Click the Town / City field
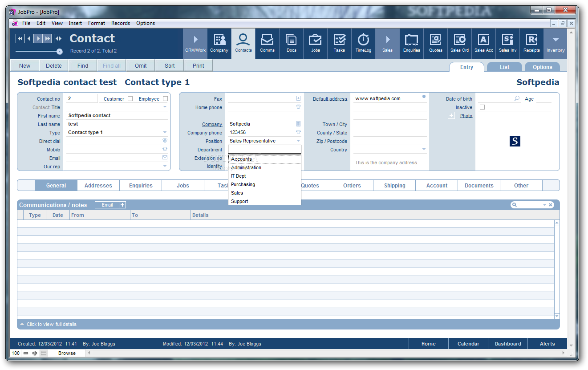Image resolution: width=588 pixels, height=370 pixels. pyautogui.click(x=390, y=124)
